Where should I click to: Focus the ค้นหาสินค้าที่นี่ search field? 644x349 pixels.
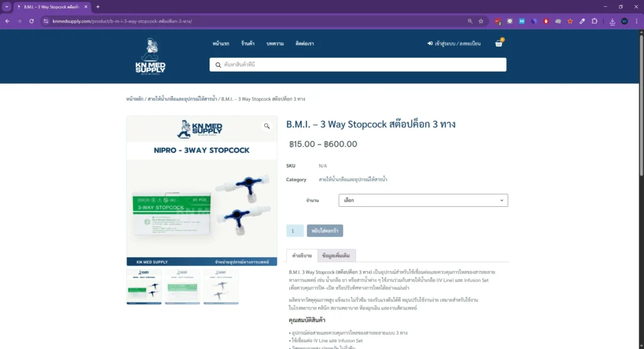tap(358, 65)
